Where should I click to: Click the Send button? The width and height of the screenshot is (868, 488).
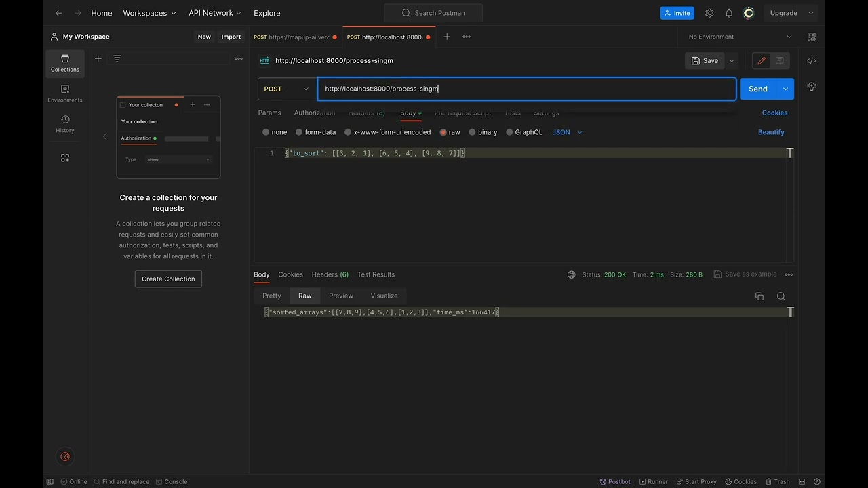758,89
